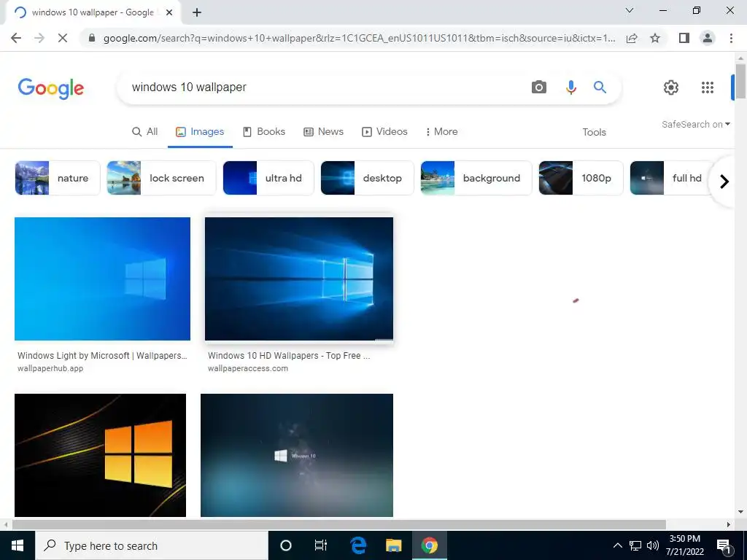Filter images by desktop chip
The height and width of the screenshot is (560, 747).
pos(367,178)
